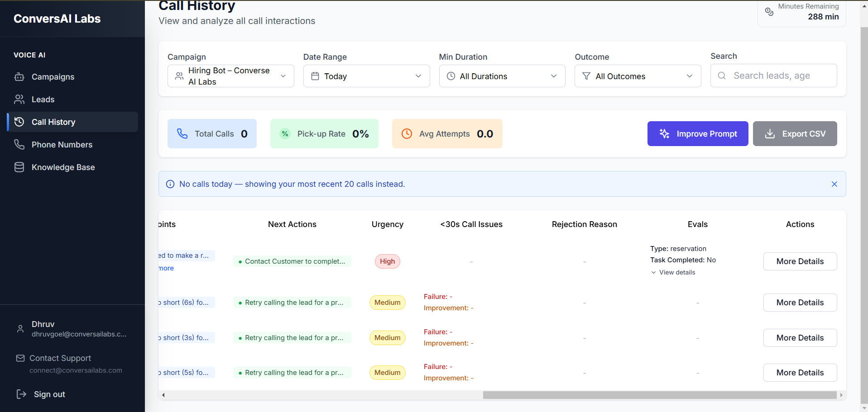The image size is (868, 412).
Task: Click the Contact Customer to complet... next action
Action: [x=292, y=261]
